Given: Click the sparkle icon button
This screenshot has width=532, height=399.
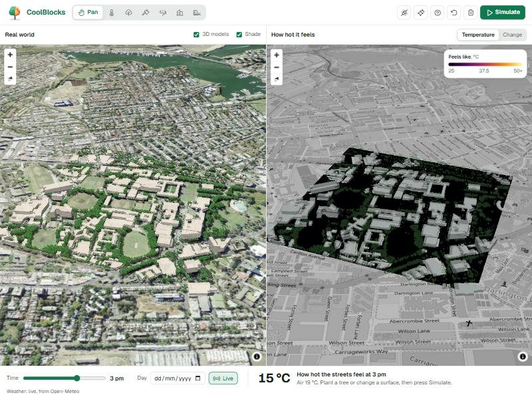Looking at the screenshot, I should tap(421, 13).
